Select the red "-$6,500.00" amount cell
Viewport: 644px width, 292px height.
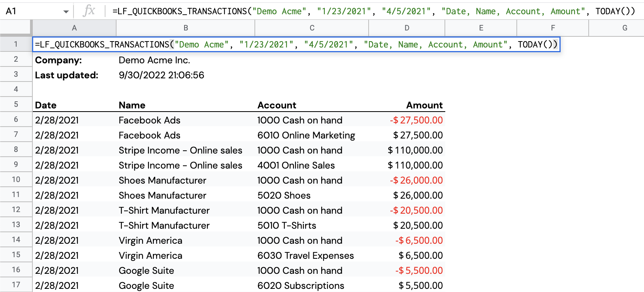(407, 240)
